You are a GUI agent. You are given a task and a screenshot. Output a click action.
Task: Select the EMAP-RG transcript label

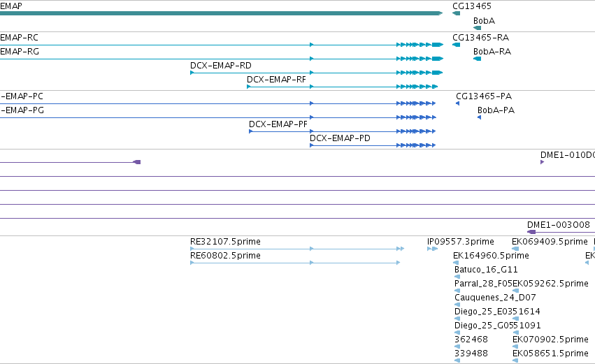point(20,52)
